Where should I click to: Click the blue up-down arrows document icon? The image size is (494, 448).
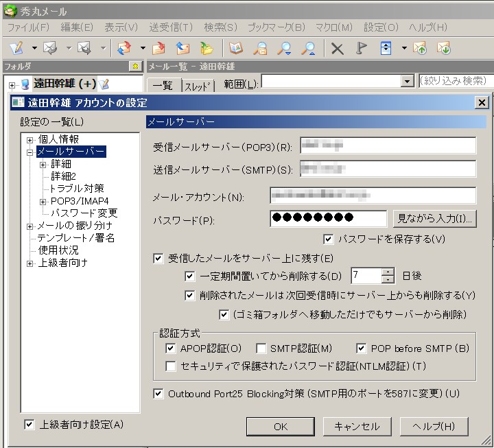tap(386, 48)
